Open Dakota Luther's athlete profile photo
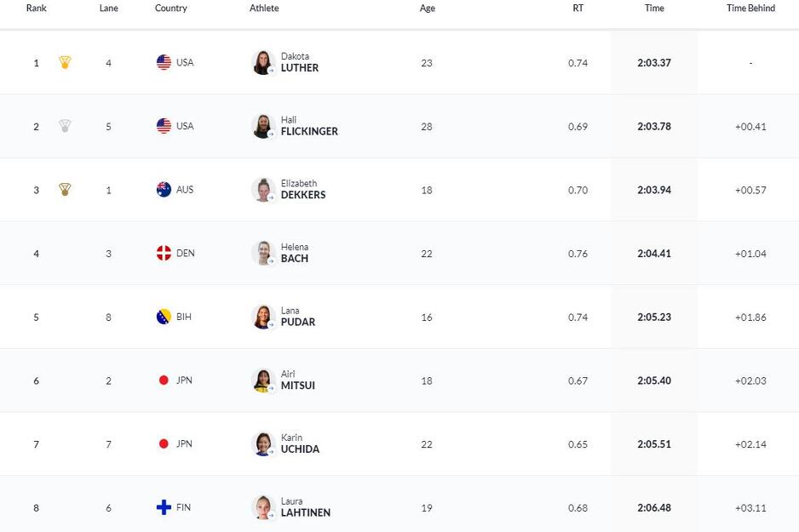The height and width of the screenshot is (532, 799). 263,63
